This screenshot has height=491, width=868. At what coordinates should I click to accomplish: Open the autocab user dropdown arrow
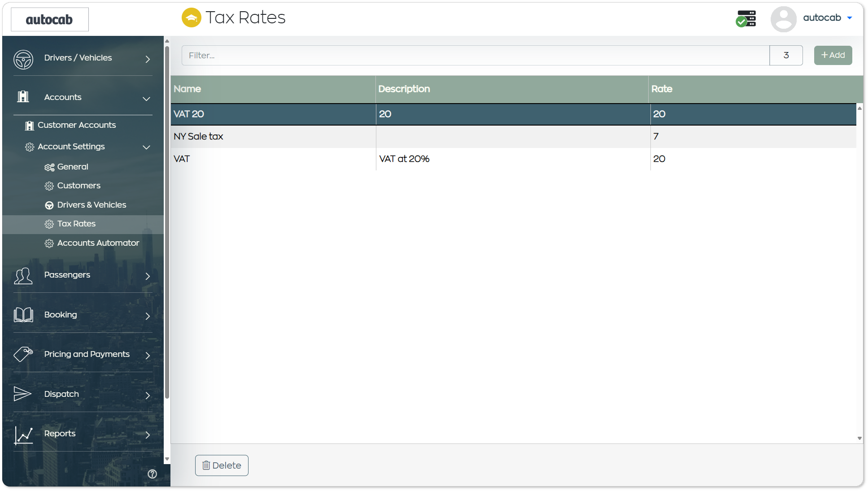[850, 18]
